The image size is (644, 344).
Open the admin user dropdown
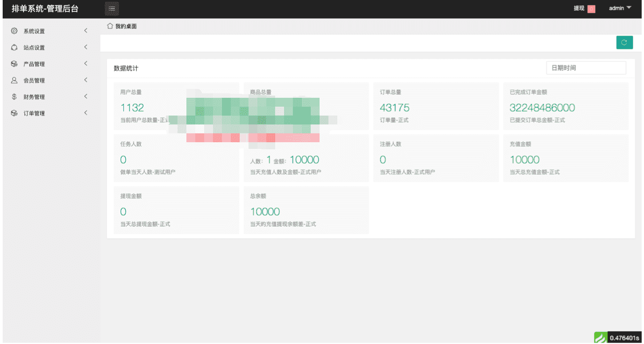[x=620, y=8]
